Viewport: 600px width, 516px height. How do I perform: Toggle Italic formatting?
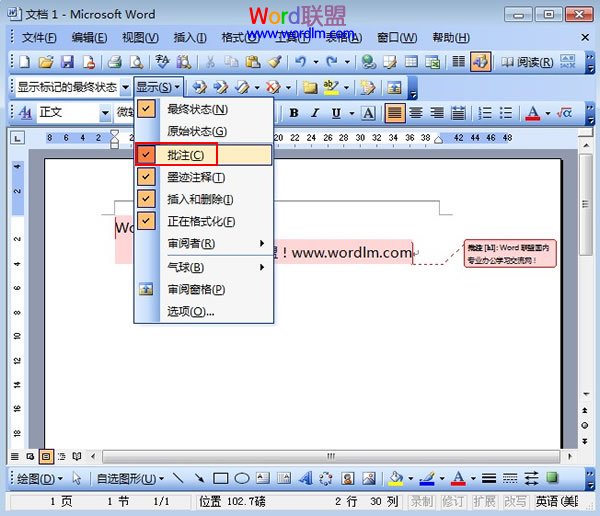tap(315, 113)
